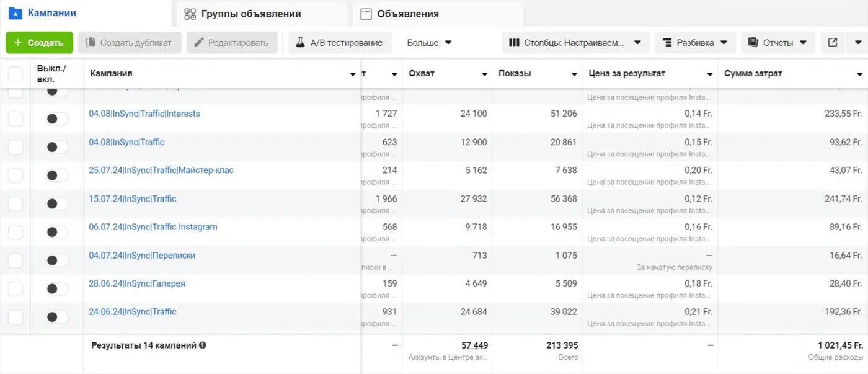
Task: Toggle the 04.08|InSync|Traffic|Interests campaign switch
Action: (x=57, y=118)
